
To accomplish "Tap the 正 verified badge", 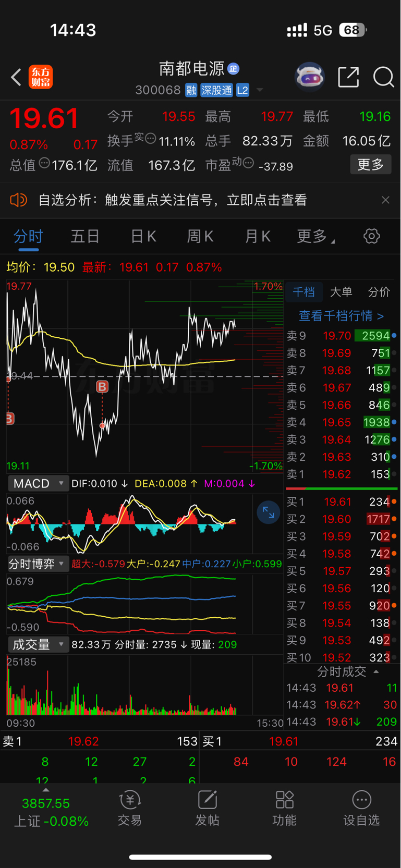I will [x=233, y=69].
